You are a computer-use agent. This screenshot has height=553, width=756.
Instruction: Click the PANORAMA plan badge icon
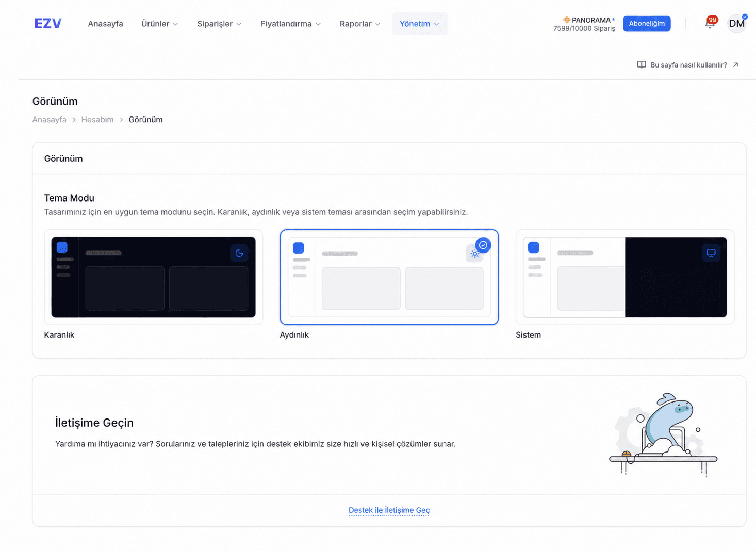(x=567, y=20)
